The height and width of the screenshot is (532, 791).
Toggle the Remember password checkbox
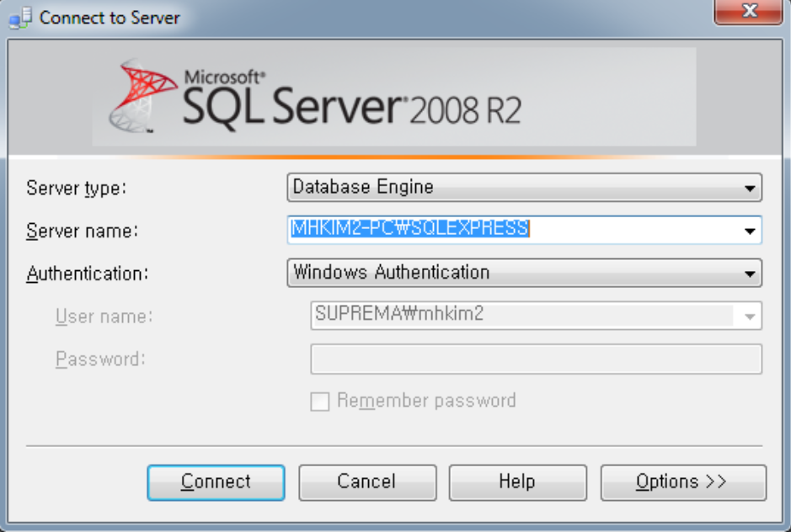(x=320, y=402)
